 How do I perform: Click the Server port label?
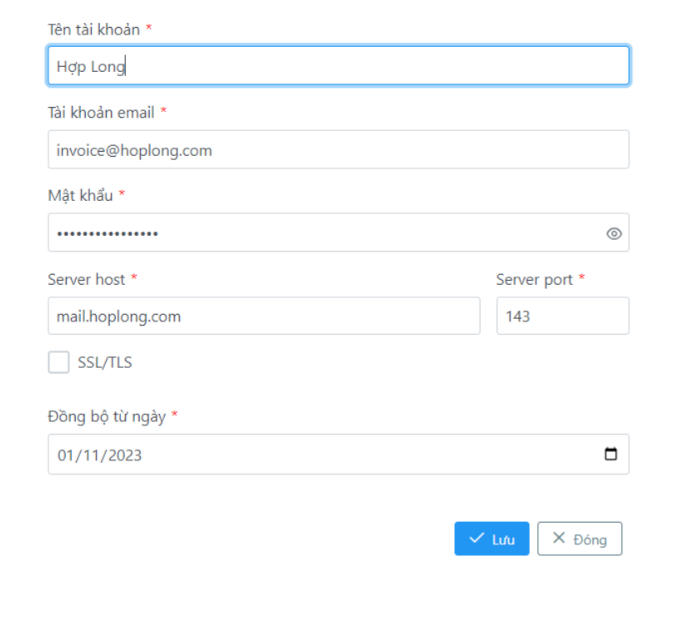(x=534, y=279)
